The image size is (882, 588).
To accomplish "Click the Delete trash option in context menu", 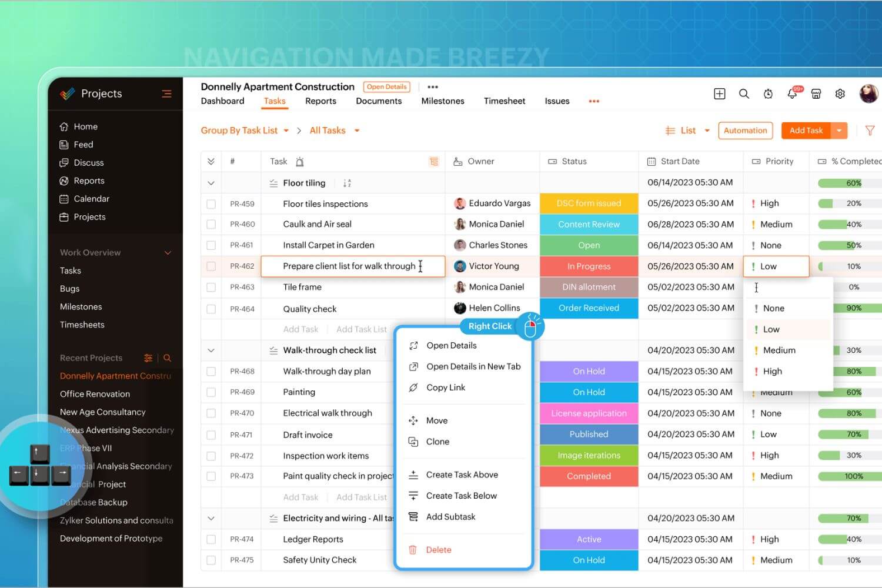I will [430, 550].
